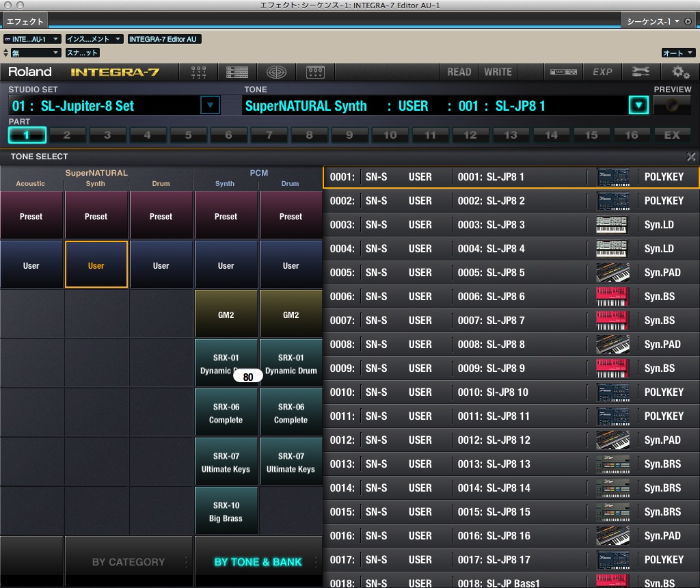Click the SL-JPB 17 synth thumbnail
The width and height of the screenshot is (700, 588).
(x=613, y=559)
